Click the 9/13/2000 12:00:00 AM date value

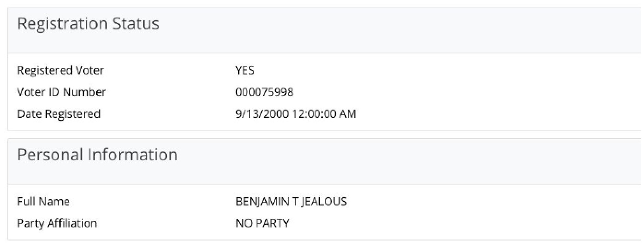[296, 114]
